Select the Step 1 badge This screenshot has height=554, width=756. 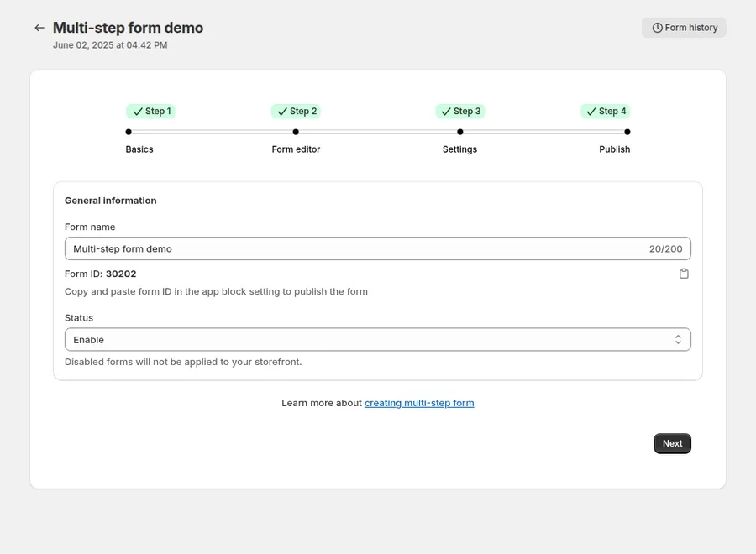click(151, 112)
